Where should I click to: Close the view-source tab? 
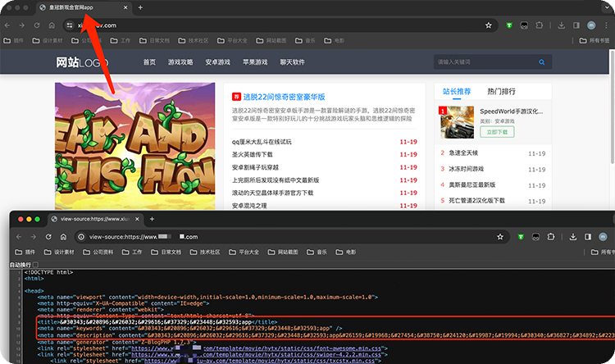(x=137, y=219)
